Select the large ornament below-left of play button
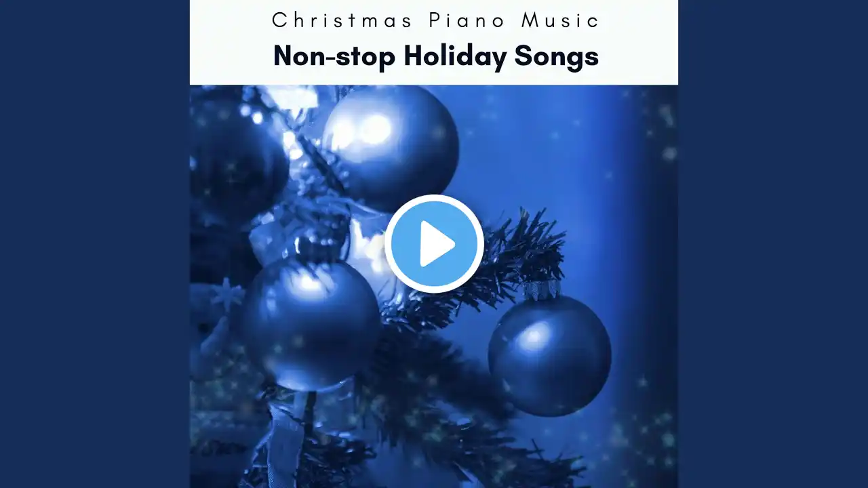868x488 pixels. [311, 322]
